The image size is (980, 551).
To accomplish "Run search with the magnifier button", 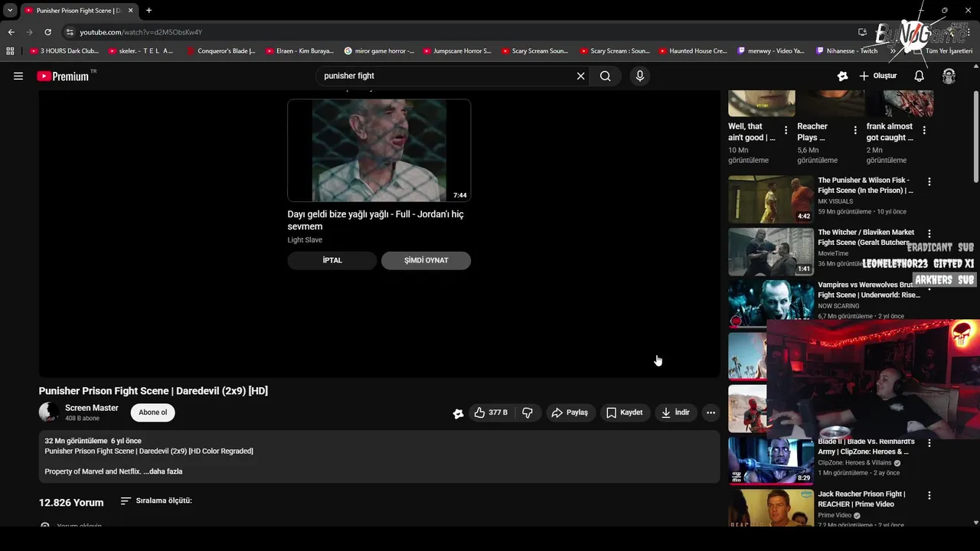I will (606, 76).
